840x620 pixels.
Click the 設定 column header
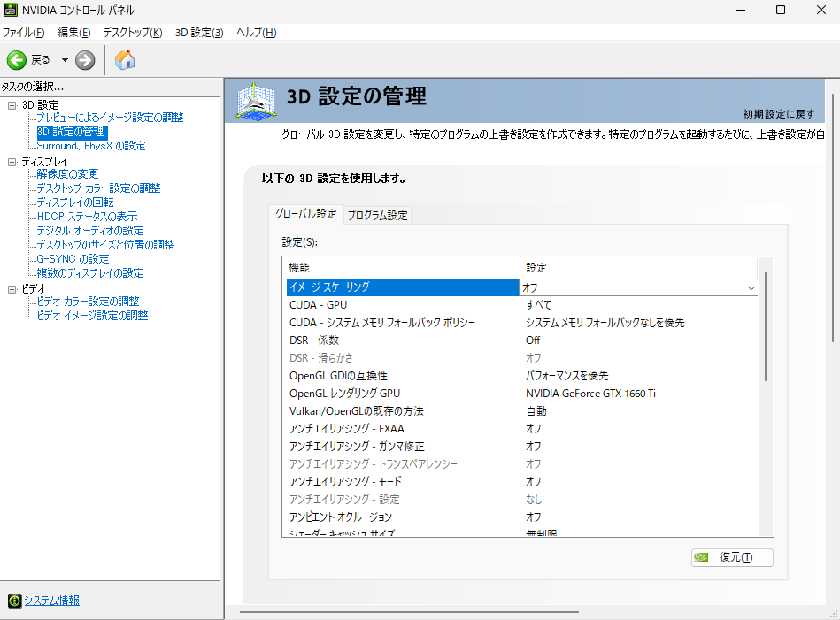(x=638, y=268)
